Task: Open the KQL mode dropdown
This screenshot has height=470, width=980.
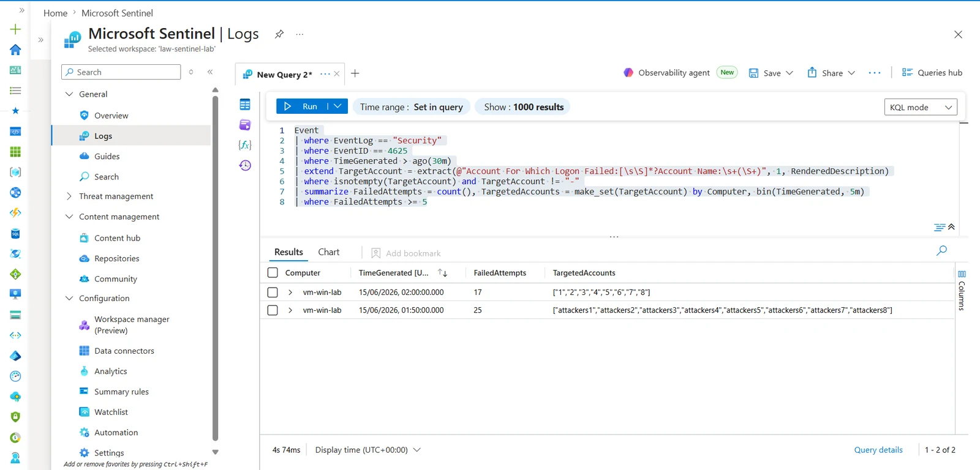Action: 921,107
